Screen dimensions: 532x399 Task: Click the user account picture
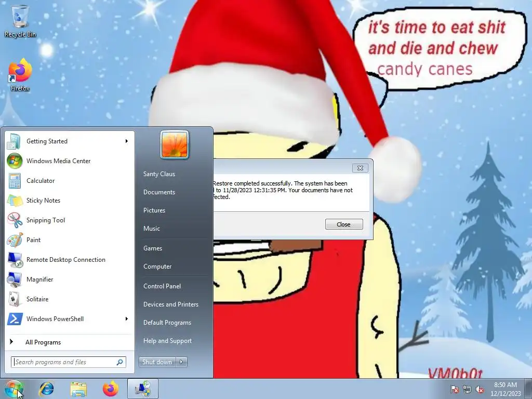[x=175, y=144]
